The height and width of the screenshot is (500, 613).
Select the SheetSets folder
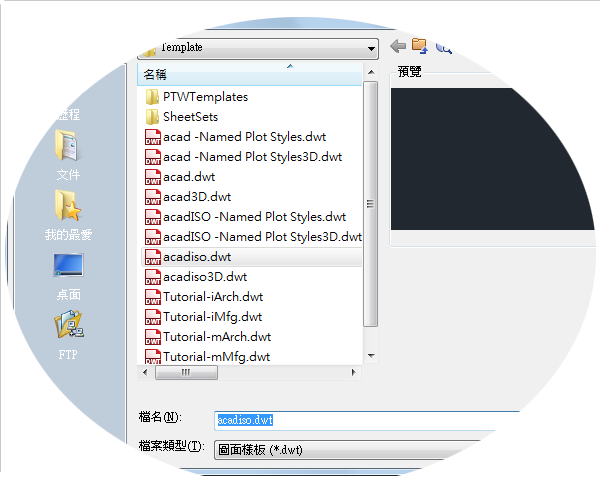[182, 116]
